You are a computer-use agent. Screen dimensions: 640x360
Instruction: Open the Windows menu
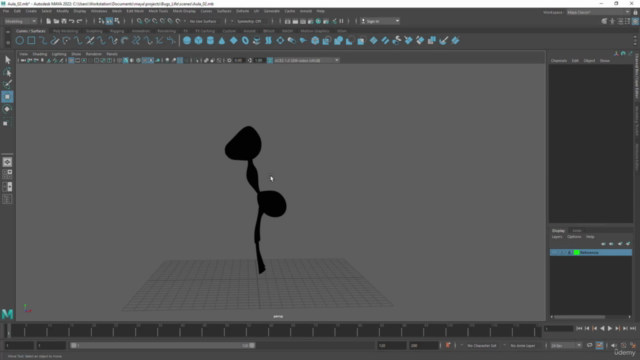pyautogui.click(x=99, y=11)
